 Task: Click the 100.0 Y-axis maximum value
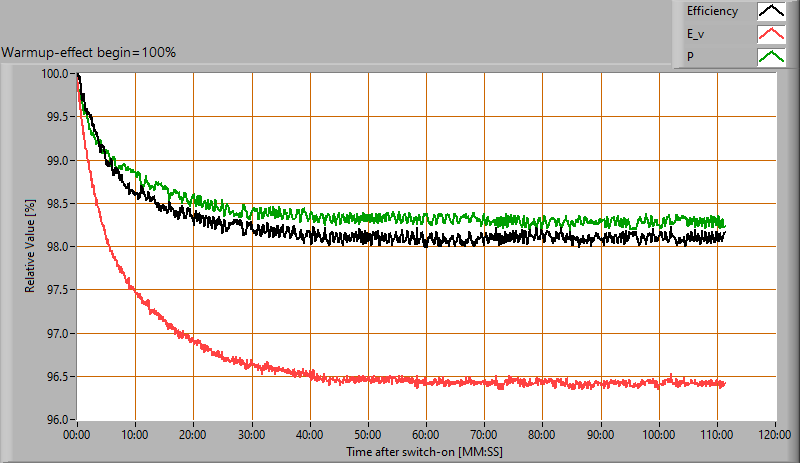(x=55, y=74)
